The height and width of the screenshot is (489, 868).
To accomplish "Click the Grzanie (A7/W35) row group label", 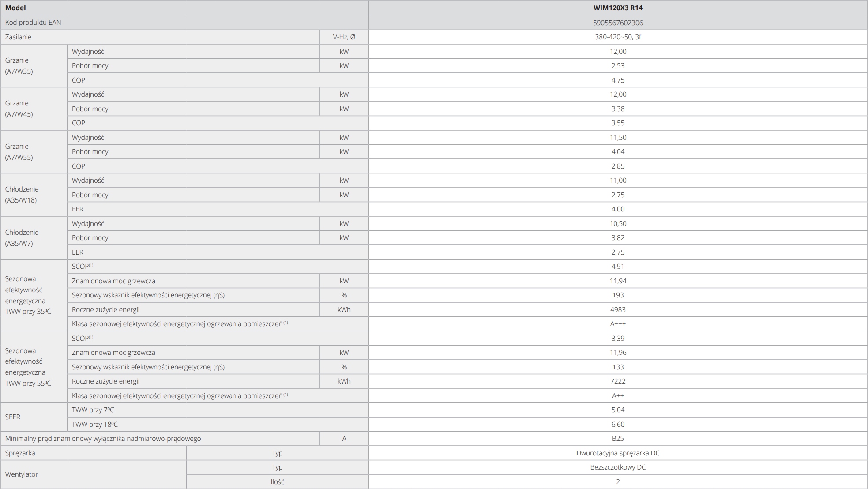I will click(19, 66).
